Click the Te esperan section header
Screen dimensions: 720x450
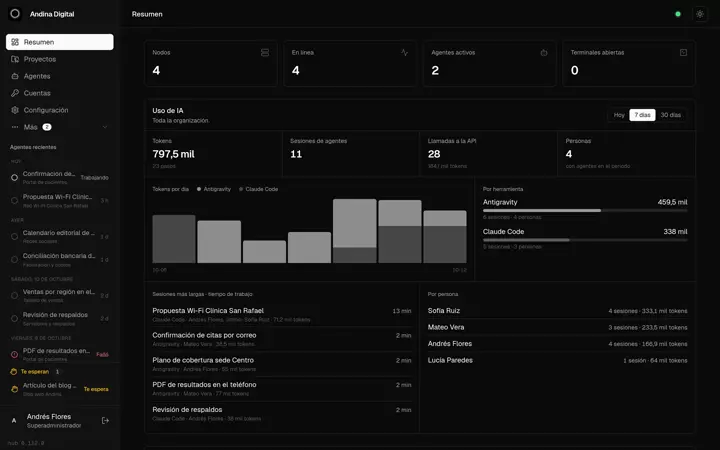click(x=34, y=371)
